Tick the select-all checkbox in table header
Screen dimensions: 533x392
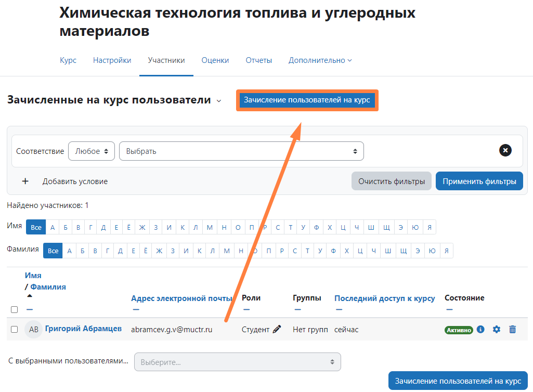point(15,309)
